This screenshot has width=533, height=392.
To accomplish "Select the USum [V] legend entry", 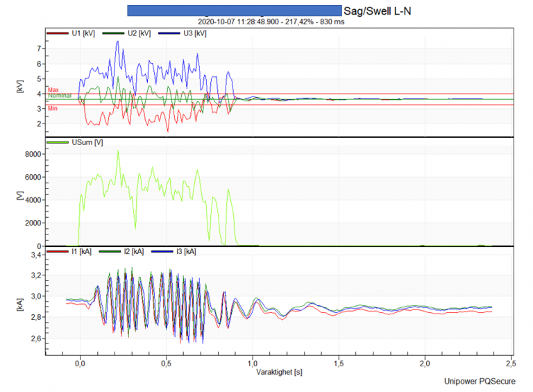I will [x=75, y=142].
